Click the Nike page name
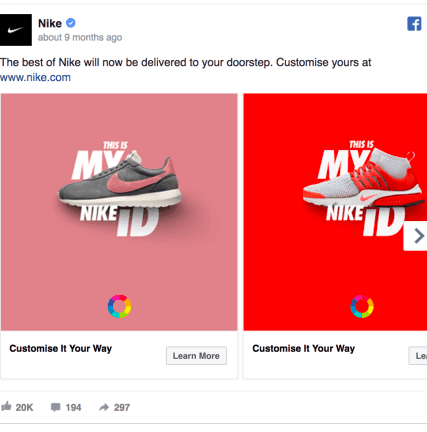427x432 pixels. coord(50,23)
